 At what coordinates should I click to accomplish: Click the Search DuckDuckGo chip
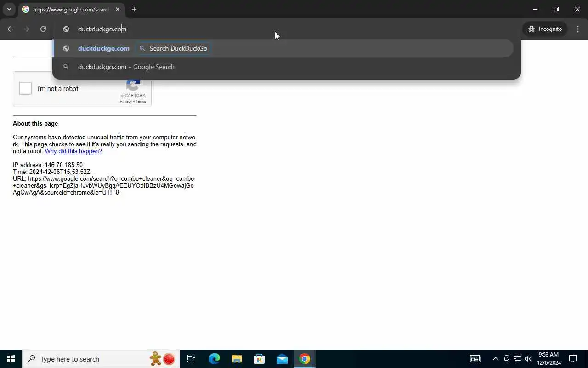click(174, 48)
